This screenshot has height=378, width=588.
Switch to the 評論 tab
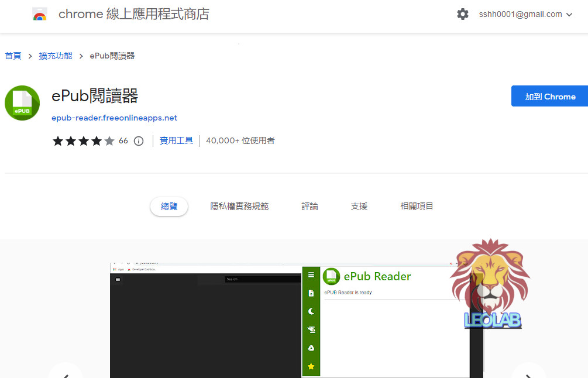pyautogui.click(x=310, y=206)
